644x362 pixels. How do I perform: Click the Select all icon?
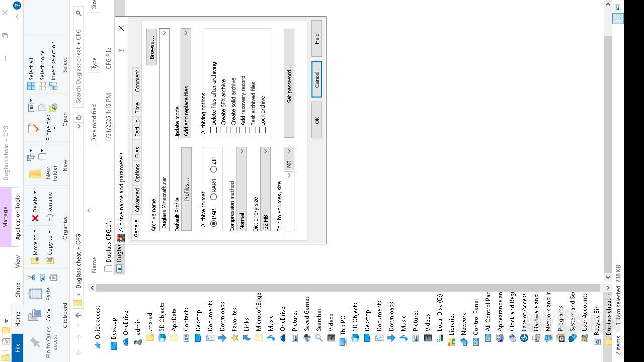pyautogui.click(x=31, y=86)
